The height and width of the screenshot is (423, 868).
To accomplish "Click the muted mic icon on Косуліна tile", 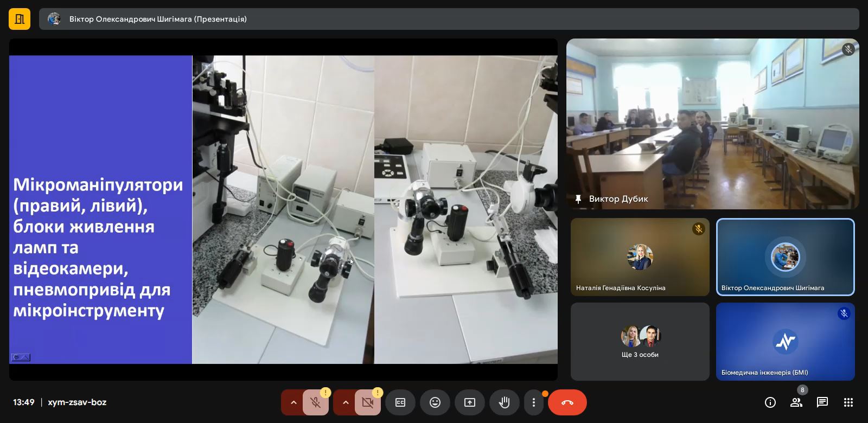I will click(699, 229).
